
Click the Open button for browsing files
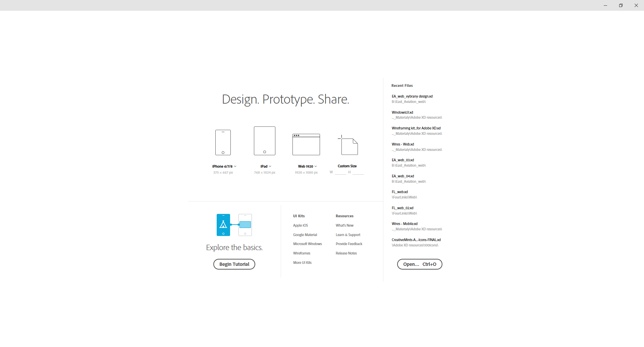(419, 264)
